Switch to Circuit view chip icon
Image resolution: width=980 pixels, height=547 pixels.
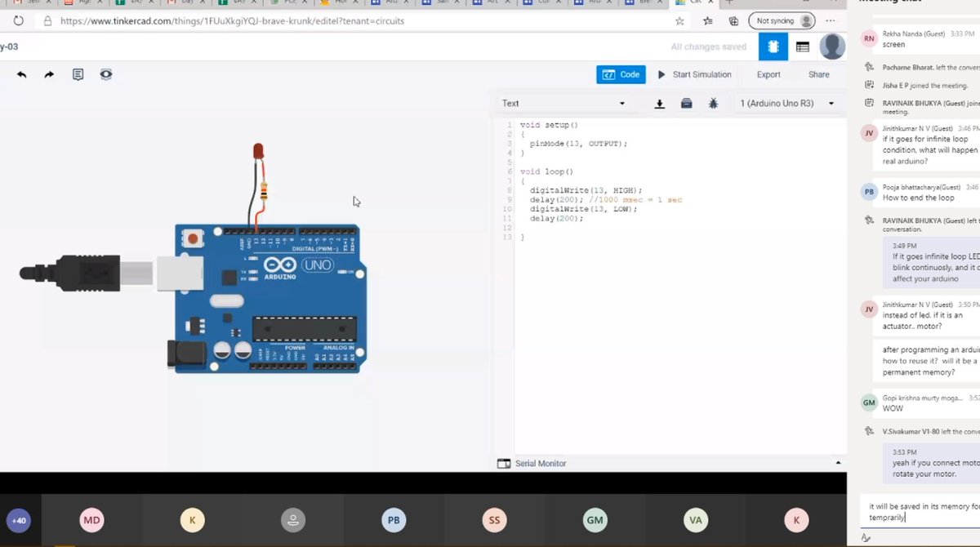[x=773, y=47]
